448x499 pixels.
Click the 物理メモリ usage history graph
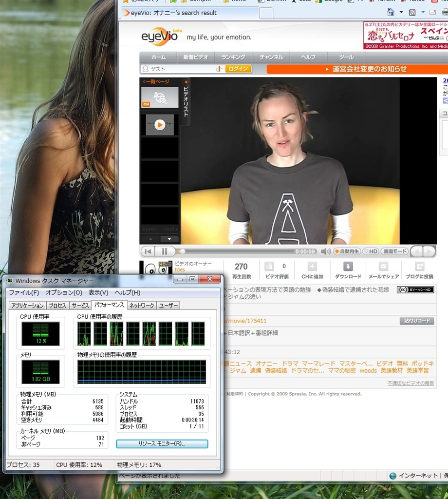[142, 372]
